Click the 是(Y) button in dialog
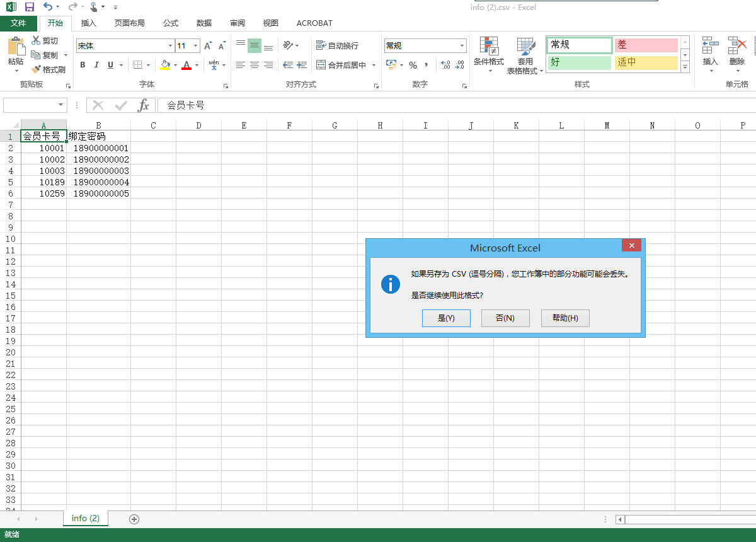Screen dimensions: 756x542 pyautogui.click(x=446, y=318)
